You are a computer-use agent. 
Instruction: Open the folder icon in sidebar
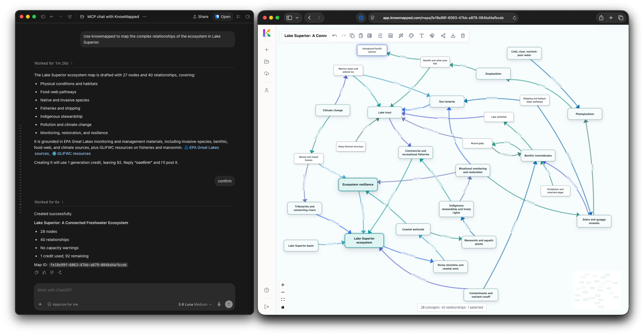click(267, 62)
